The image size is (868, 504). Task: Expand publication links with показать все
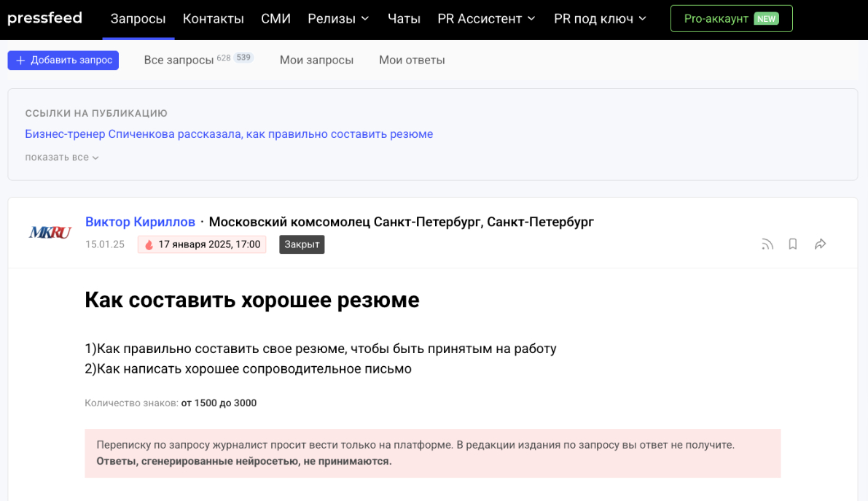(61, 158)
